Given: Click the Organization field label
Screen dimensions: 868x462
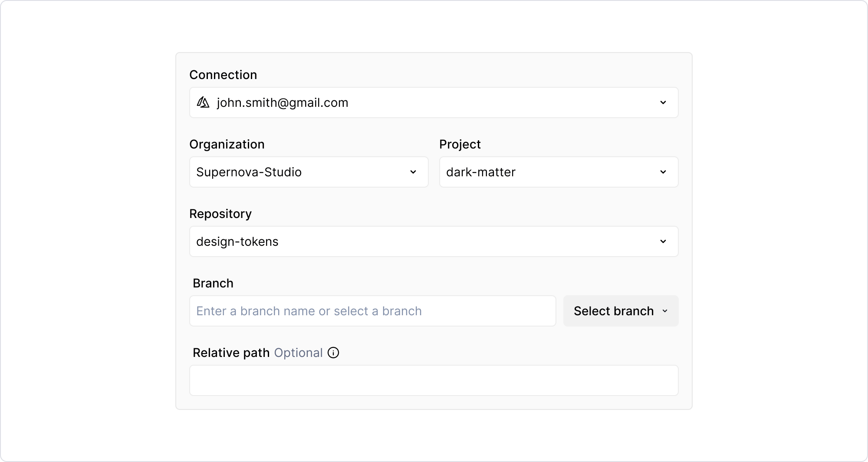Looking at the screenshot, I should point(227,144).
